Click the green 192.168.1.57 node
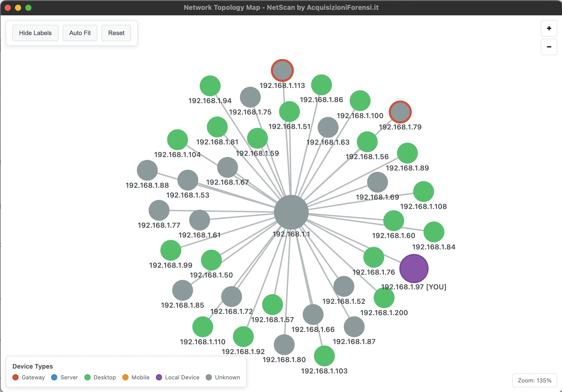Viewport: 562px width, 392px height. [272, 305]
